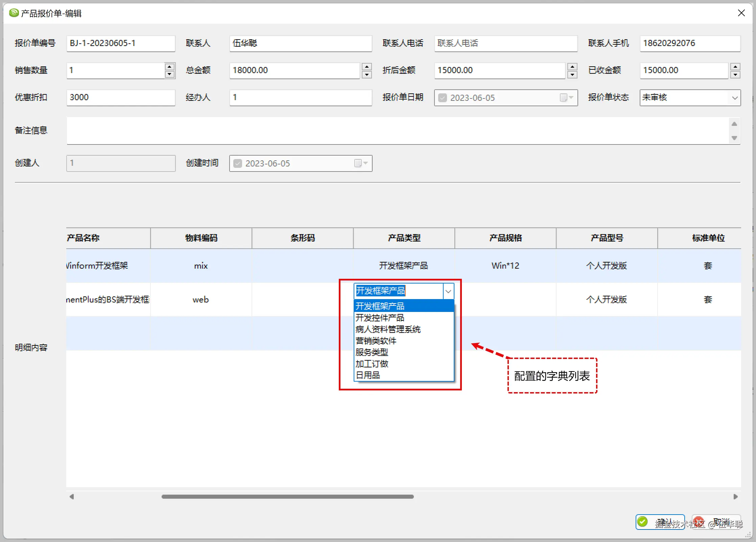This screenshot has height=542, width=756.
Task: Open calendar icon for quotation date
Action: click(x=564, y=98)
